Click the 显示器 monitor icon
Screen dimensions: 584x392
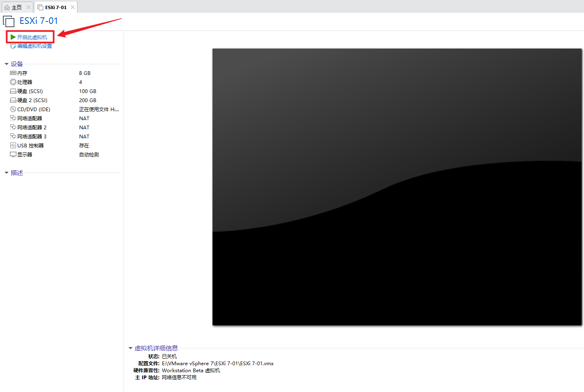[x=13, y=154]
